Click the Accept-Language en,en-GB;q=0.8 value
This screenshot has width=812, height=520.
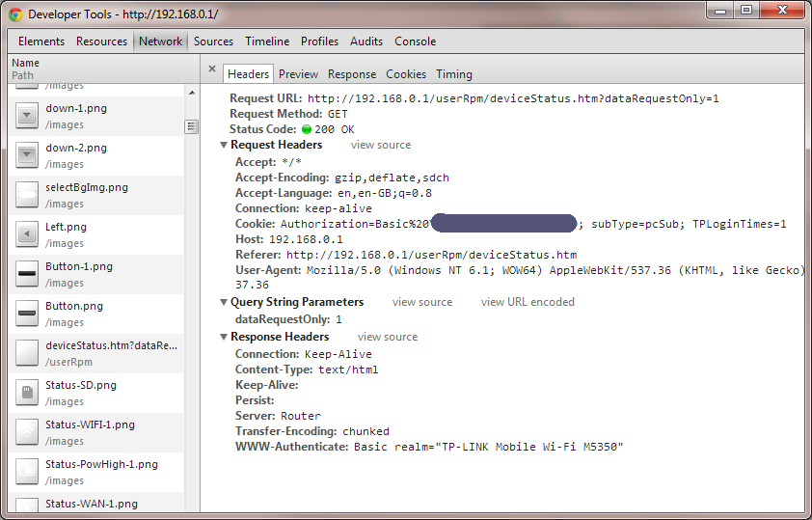(x=385, y=193)
